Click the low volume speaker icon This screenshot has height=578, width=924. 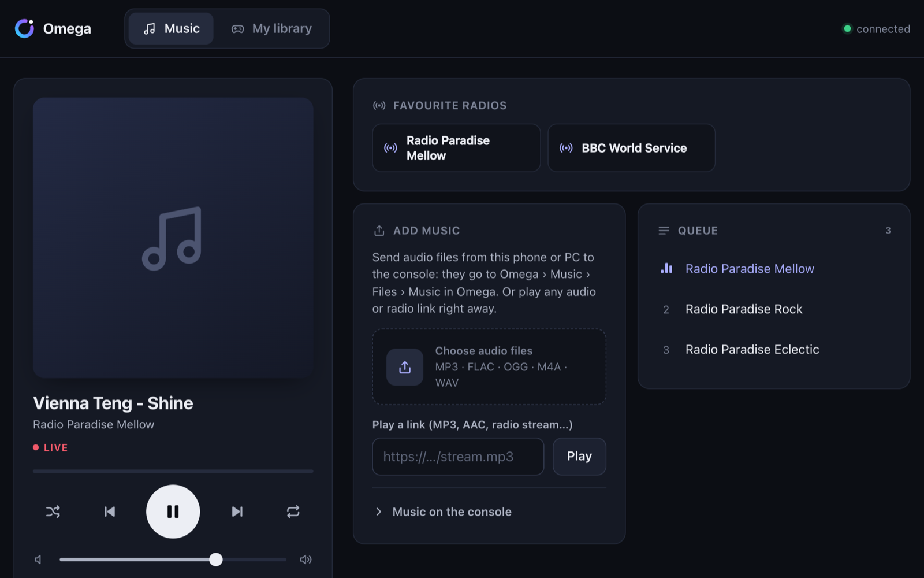pyautogui.click(x=38, y=560)
